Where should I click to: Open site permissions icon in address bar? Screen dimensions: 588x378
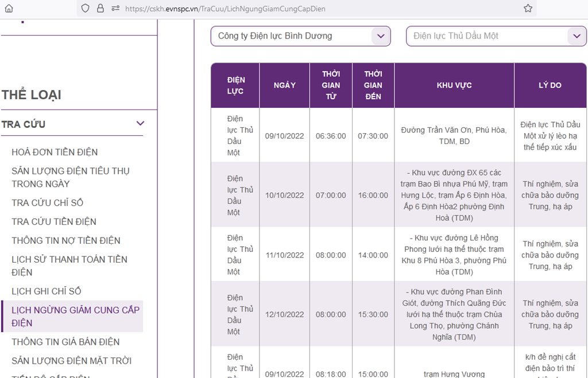115,8
